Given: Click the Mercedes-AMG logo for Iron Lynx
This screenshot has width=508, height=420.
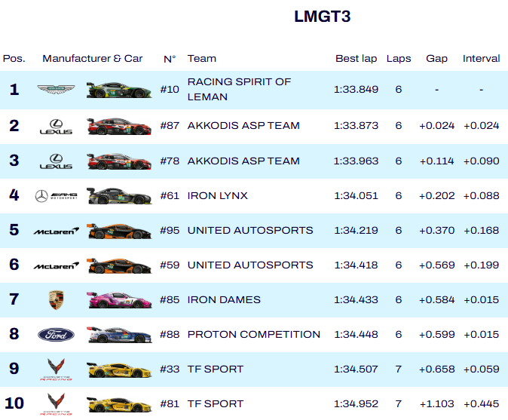Looking at the screenshot, I should pyautogui.click(x=56, y=196).
